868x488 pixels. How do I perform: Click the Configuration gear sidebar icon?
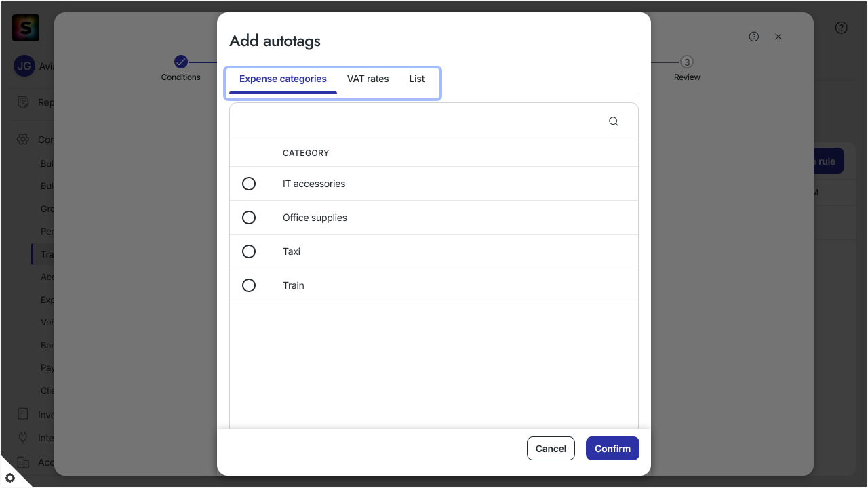pyautogui.click(x=23, y=139)
